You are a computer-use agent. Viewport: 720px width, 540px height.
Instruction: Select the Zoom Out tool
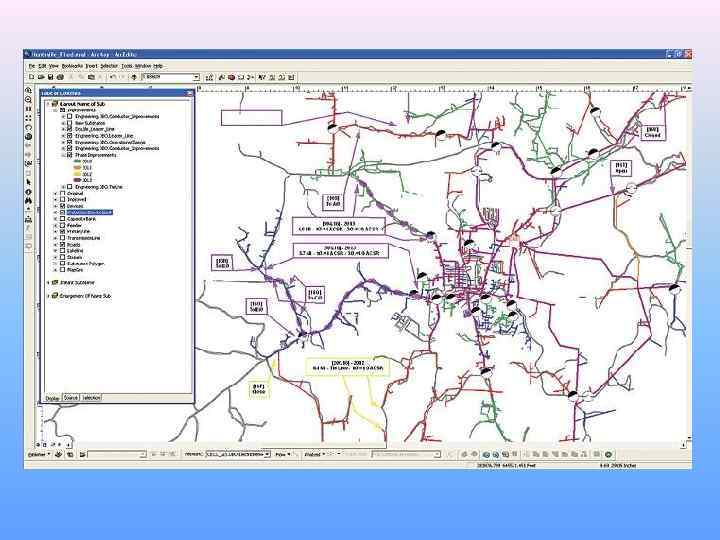point(28,100)
